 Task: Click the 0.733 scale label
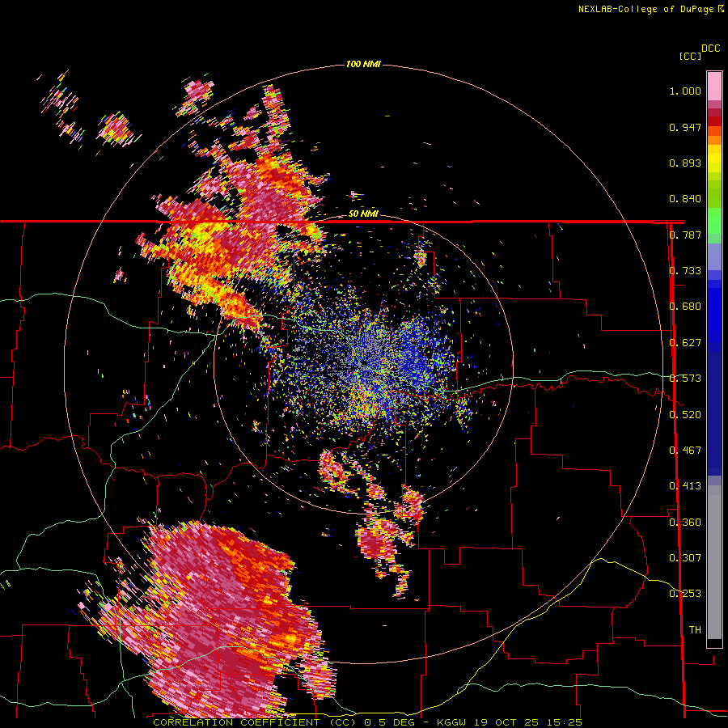[685, 271]
